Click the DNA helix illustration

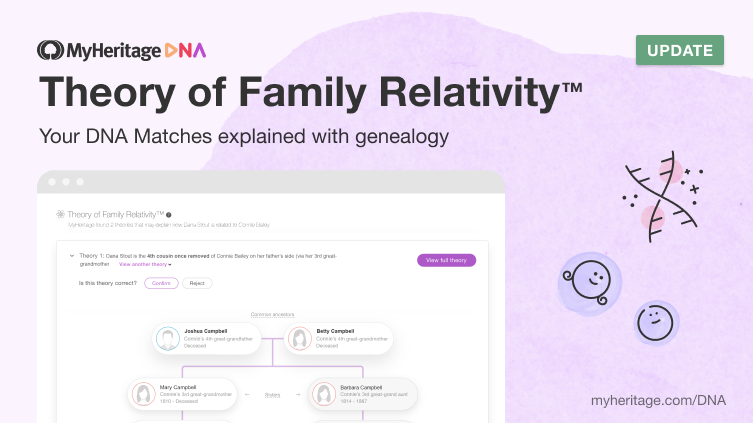point(663,197)
